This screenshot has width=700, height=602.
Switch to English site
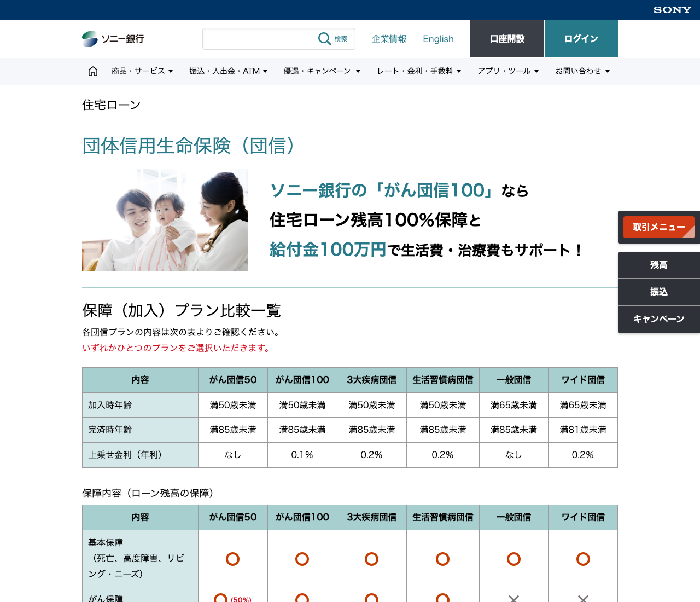tap(438, 39)
